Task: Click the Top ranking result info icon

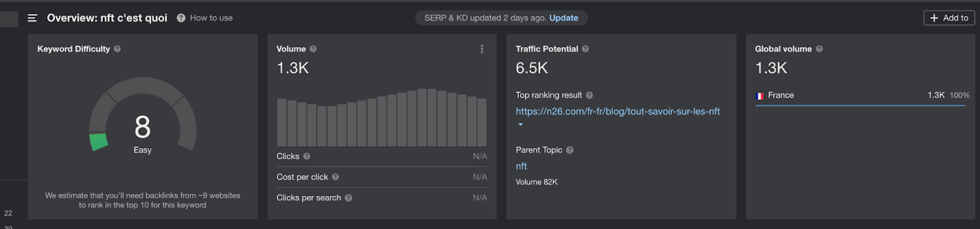Action: pos(589,96)
